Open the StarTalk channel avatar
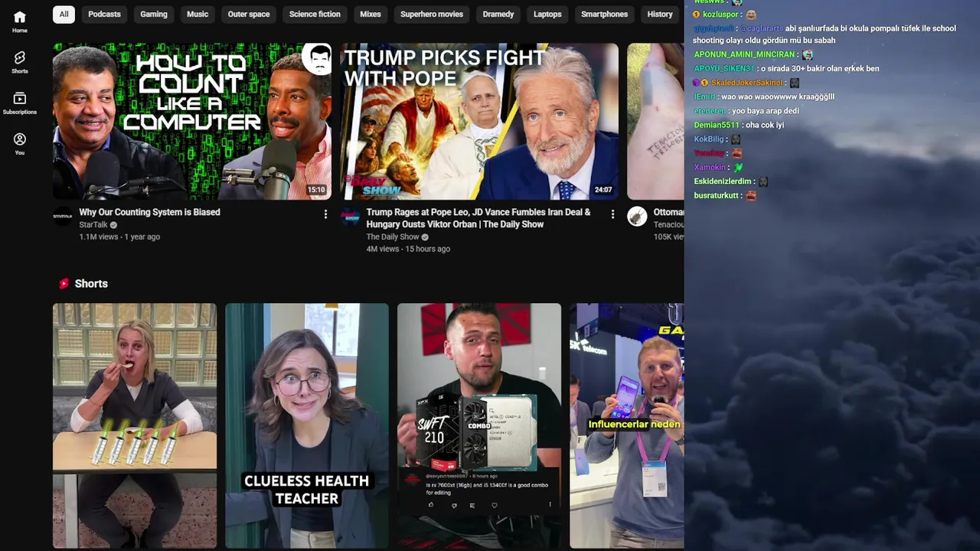 [x=63, y=217]
